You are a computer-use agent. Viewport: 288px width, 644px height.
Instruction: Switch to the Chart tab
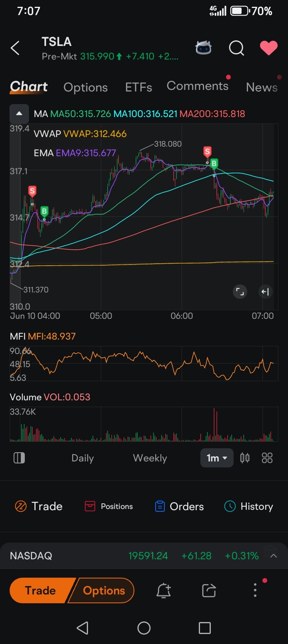tap(29, 87)
